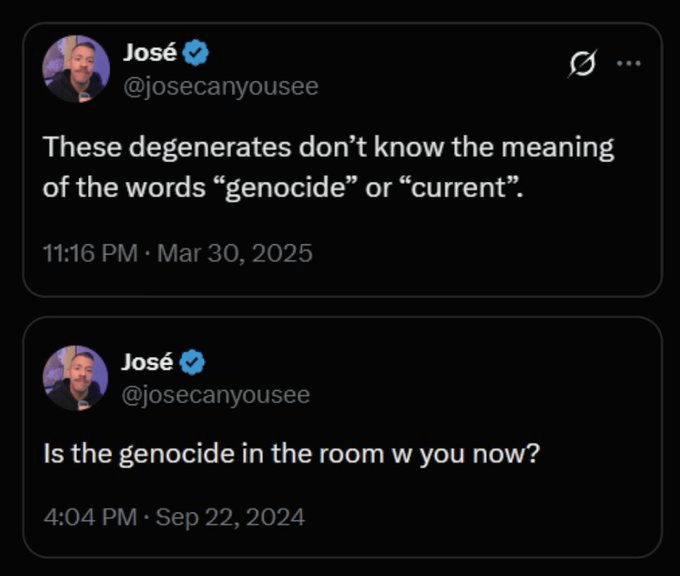This screenshot has height=576, width=680.
Task: Click verified badge on March 2025 tweet
Action: [196, 52]
